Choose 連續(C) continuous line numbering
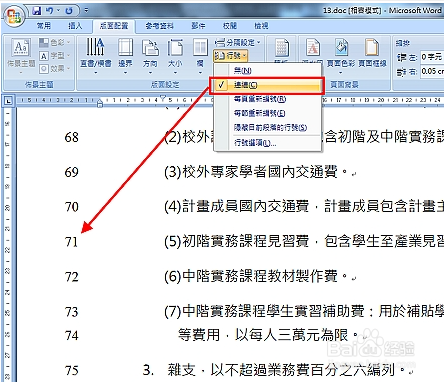This screenshot has width=444, height=382. click(268, 85)
